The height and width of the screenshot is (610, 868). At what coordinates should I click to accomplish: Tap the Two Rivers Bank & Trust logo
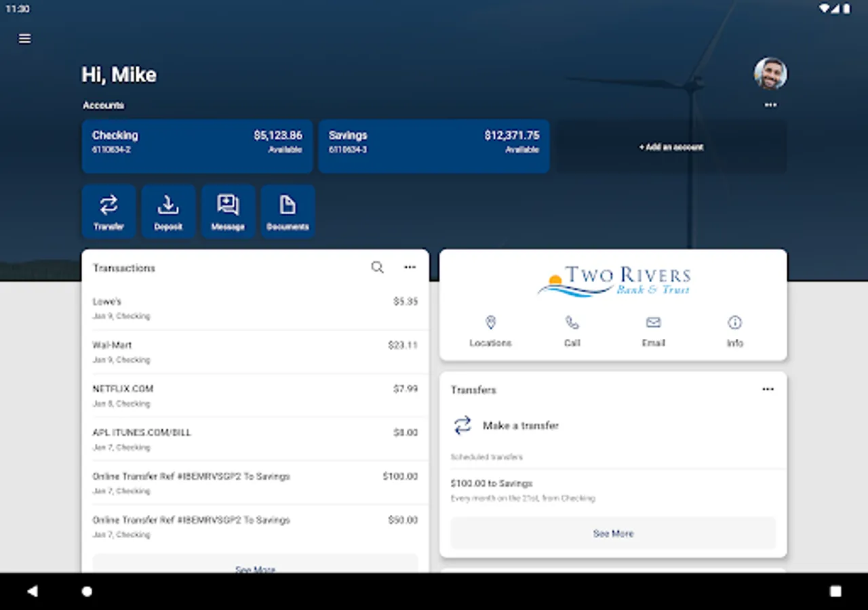click(614, 282)
